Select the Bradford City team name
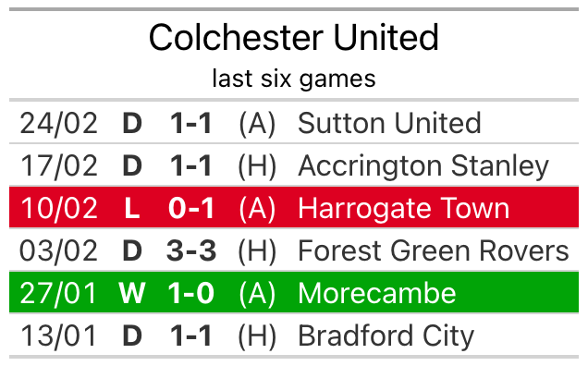The image size is (588, 366). point(386,336)
